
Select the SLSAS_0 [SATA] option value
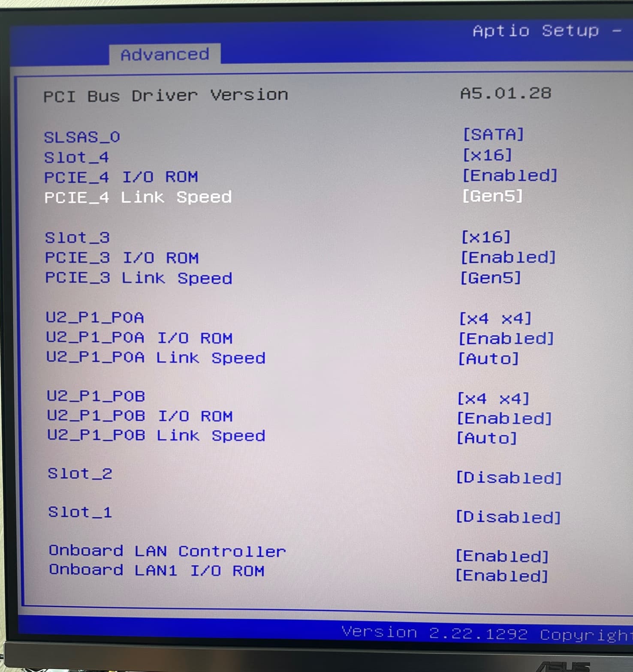[493, 135]
